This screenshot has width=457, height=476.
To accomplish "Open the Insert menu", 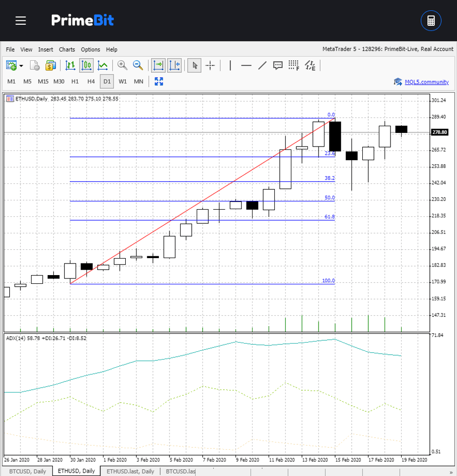I will click(46, 49).
